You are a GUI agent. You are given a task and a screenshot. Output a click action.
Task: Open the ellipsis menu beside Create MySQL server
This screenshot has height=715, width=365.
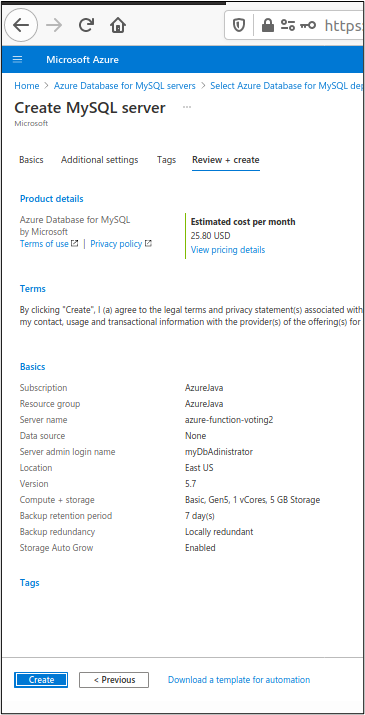(187, 107)
